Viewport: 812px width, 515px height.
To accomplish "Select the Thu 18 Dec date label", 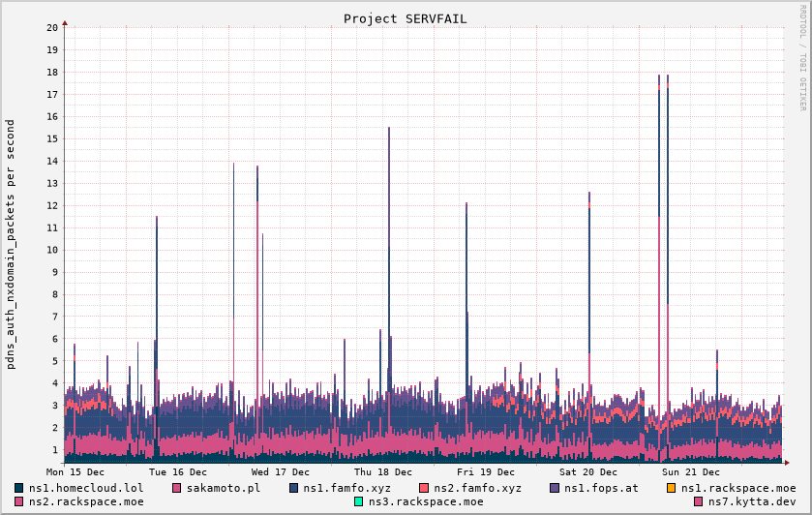I will (383, 471).
